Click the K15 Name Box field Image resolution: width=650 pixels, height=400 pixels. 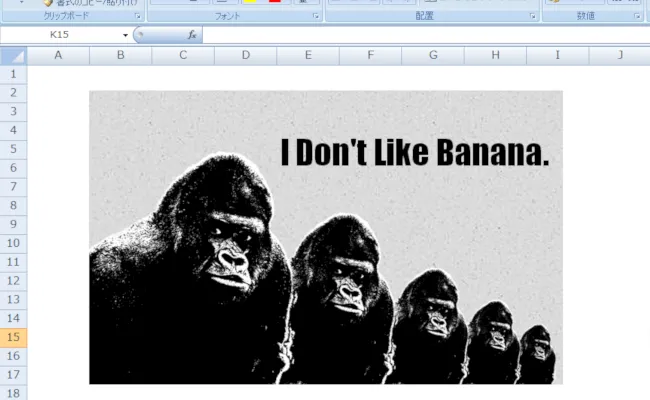[60, 35]
